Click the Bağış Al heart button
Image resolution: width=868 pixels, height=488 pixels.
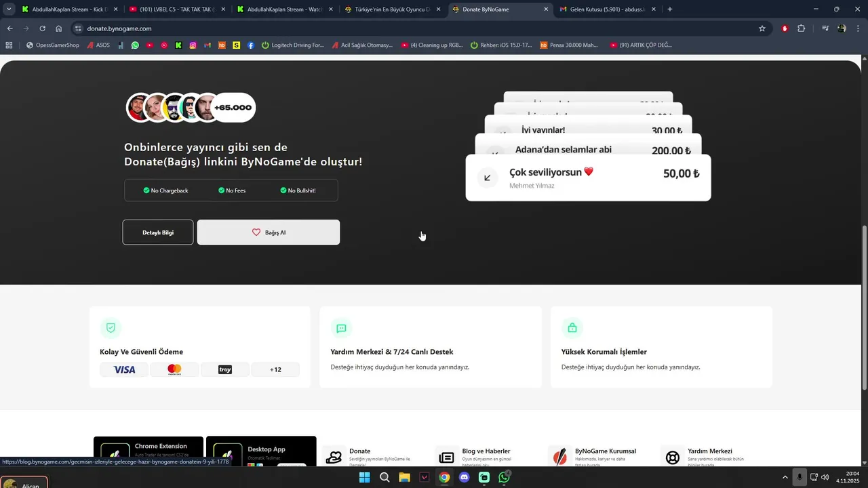[269, 232]
